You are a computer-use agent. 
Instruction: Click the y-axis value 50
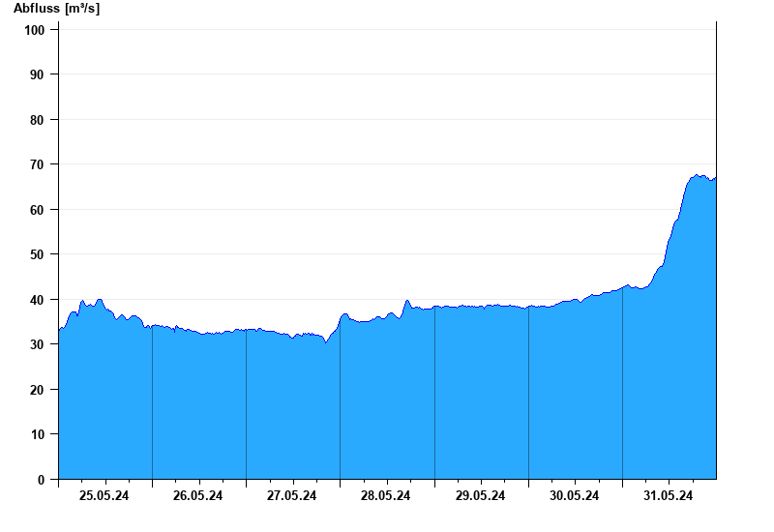38,254
